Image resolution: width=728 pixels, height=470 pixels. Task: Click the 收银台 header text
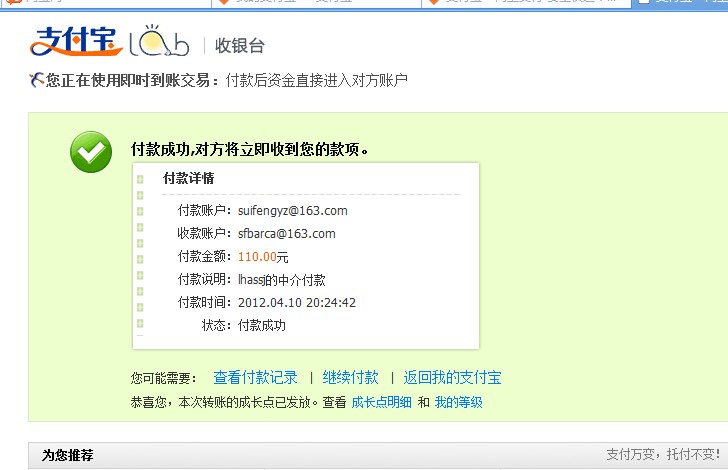(x=240, y=46)
